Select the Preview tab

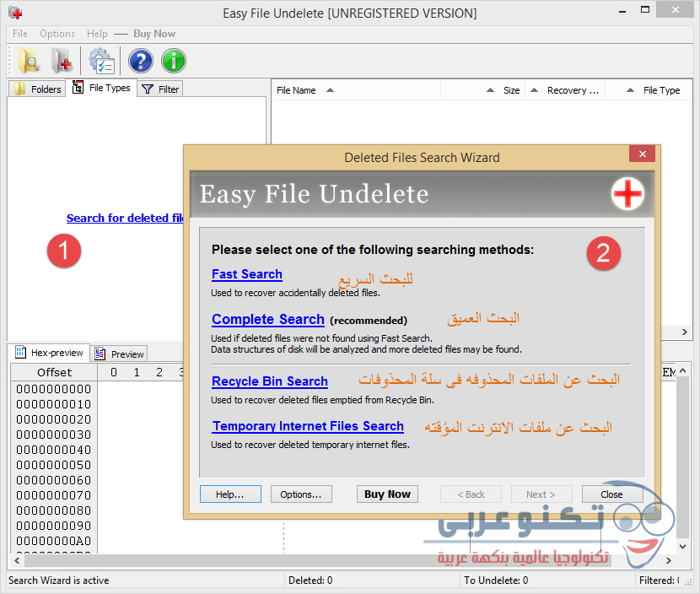tap(120, 354)
